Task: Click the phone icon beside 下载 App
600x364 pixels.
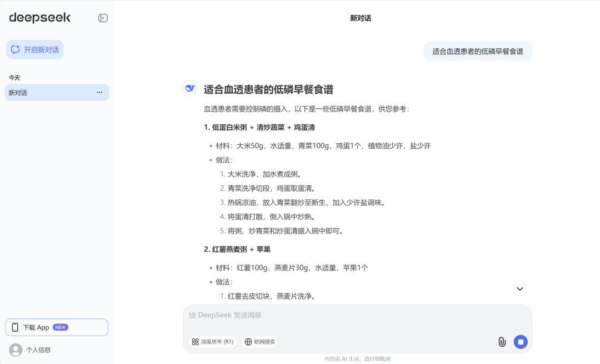Action: click(x=15, y=327)
